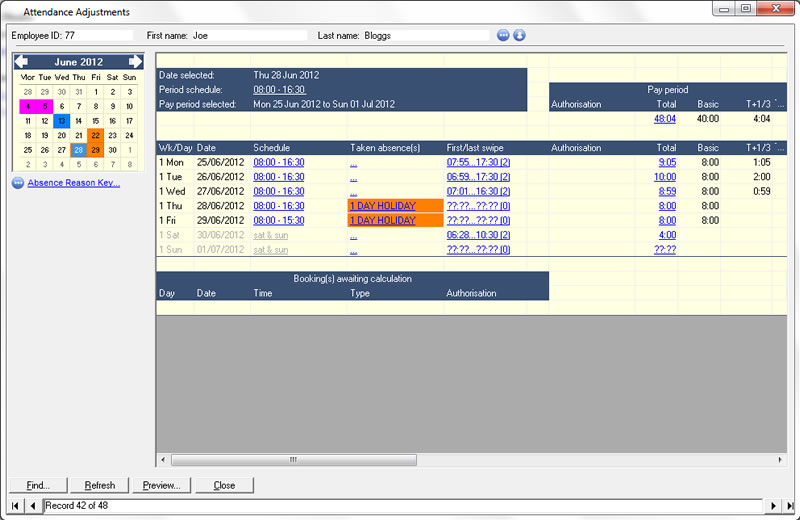Open pay period total 48:04 link
Screen dimensions: 800x520
(664, 118)
